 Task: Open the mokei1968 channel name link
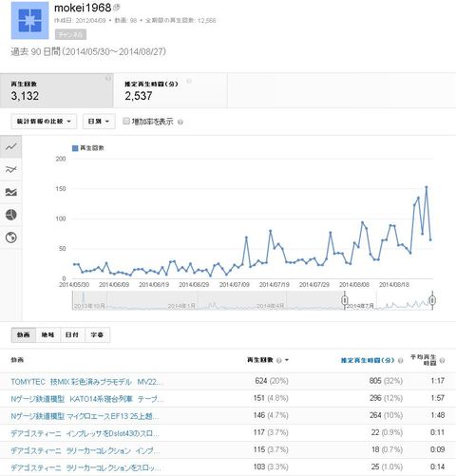(83, 8)
